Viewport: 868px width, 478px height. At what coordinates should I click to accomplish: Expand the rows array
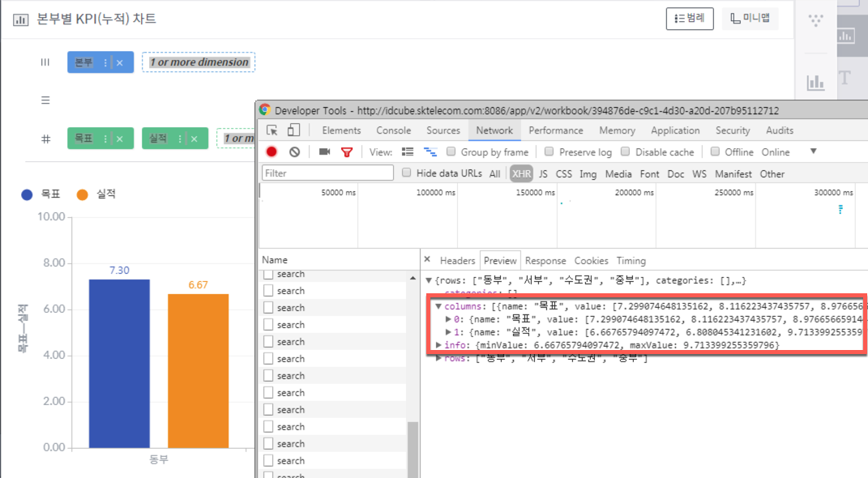438,358
